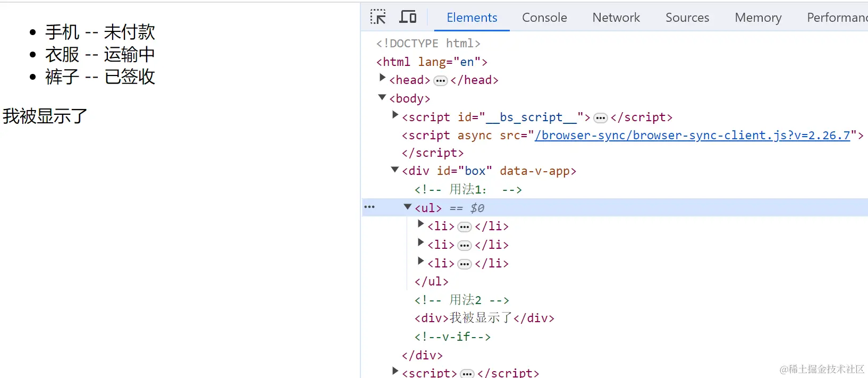Select the closing </div> tag line
The width and height of the screenshot is (868, 378).
coord(422,355)
